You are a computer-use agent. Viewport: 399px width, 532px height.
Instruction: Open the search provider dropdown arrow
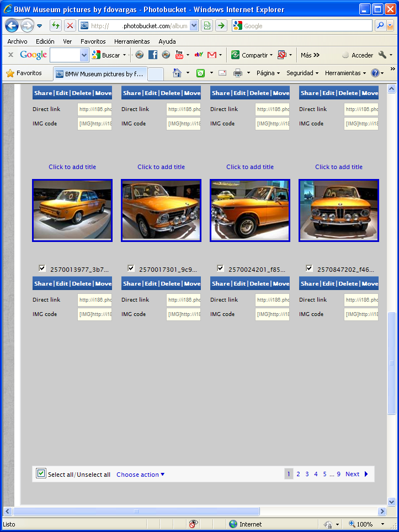coord(390,25)
